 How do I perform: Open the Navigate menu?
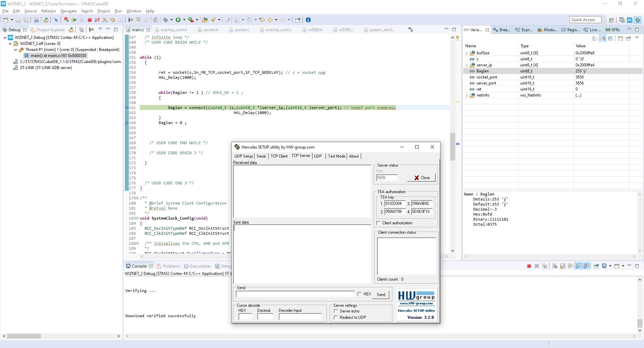pyautogui.click(x=68, y=11)
